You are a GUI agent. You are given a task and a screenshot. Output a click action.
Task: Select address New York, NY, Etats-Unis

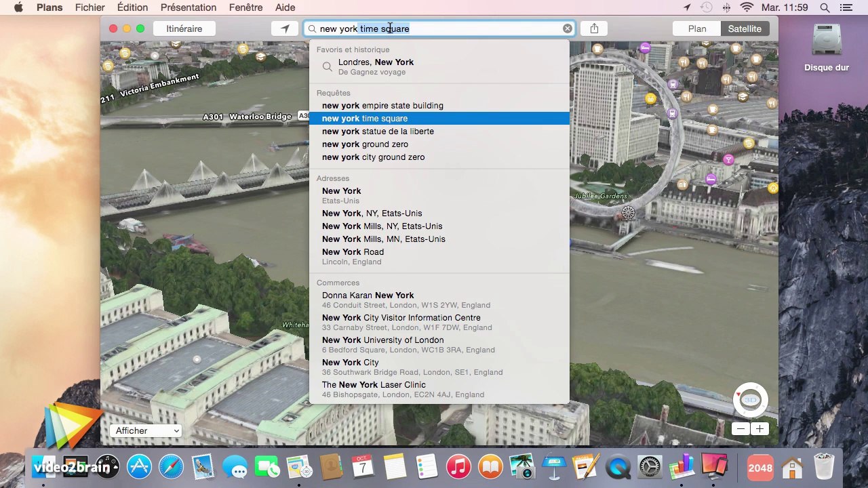[x=439, y=213]
